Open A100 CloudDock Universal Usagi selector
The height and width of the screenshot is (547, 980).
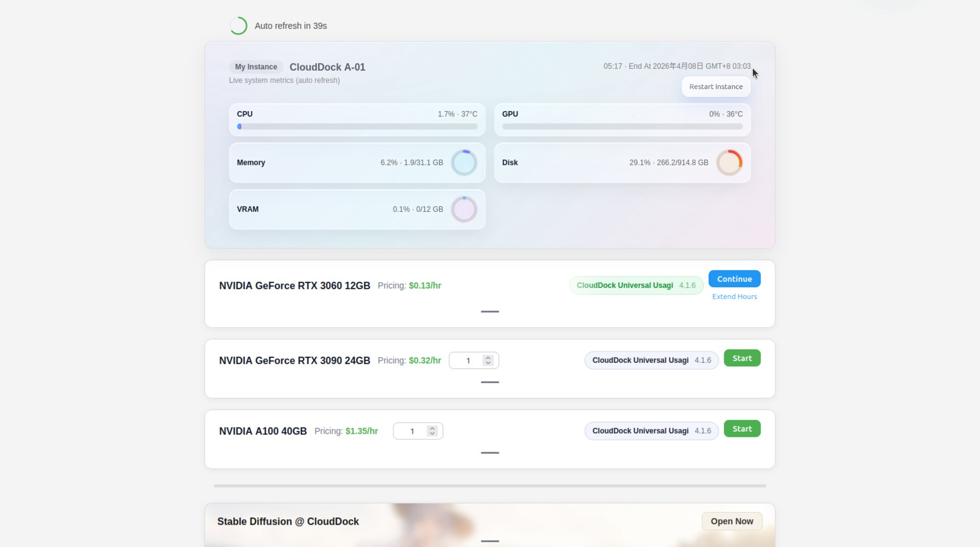click(x=651, y=431)
